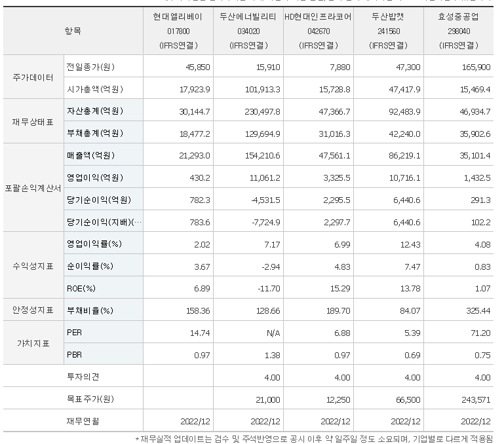The height and width of the screenshot is (444, 504).
Task: Click target price value 66,500
Action: coord(408,400)
